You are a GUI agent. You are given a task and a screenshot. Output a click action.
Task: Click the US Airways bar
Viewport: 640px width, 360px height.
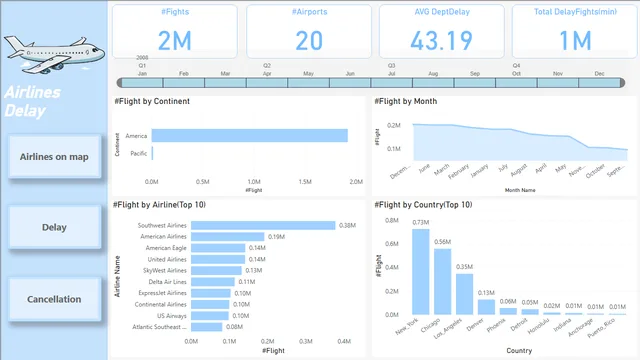coord(209,316)
